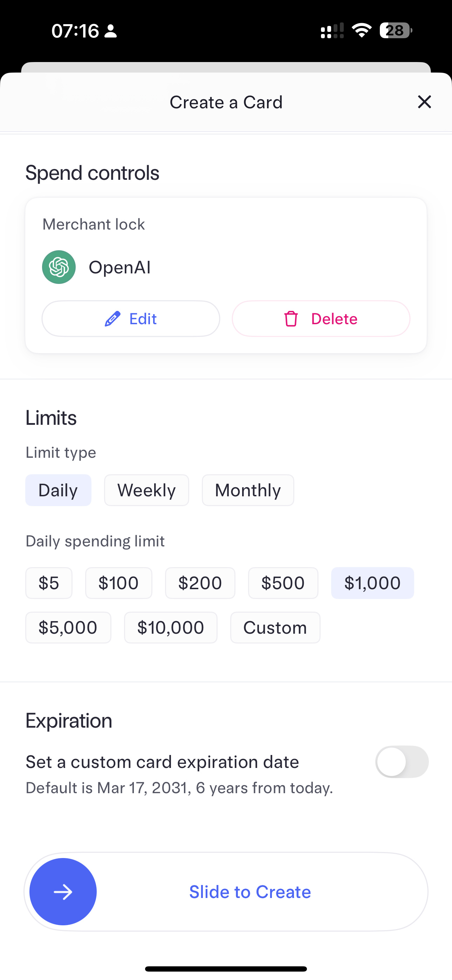Tap the person icon beside the time

tap(111, 31)
